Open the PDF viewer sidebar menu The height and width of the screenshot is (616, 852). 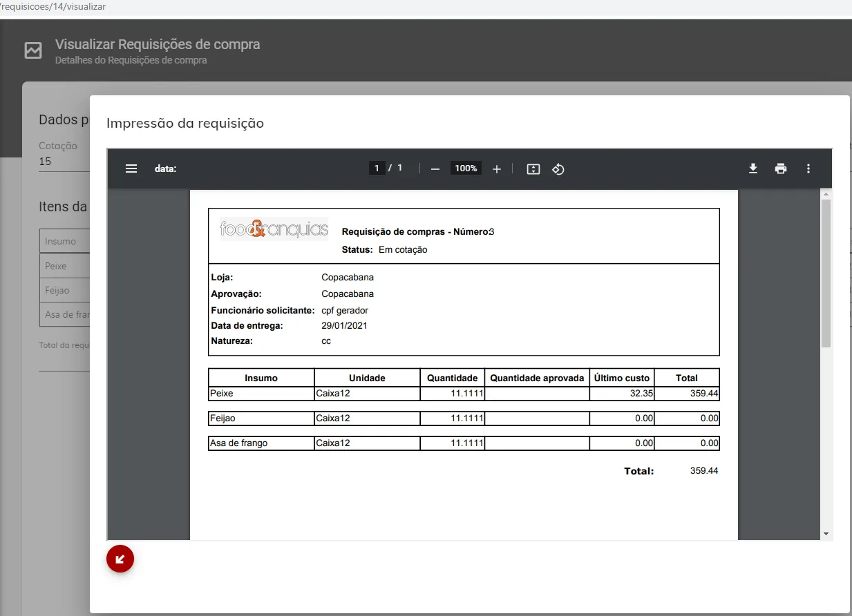pos(131,169)
